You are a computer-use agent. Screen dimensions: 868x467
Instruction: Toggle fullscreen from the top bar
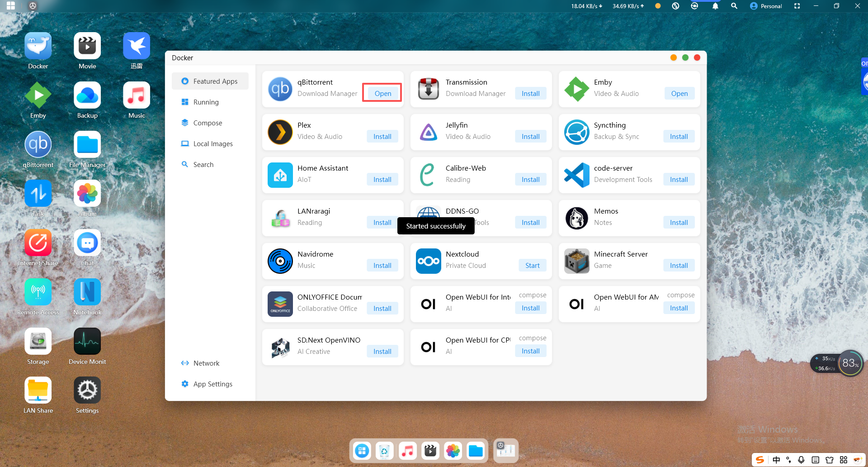point(797,6)
